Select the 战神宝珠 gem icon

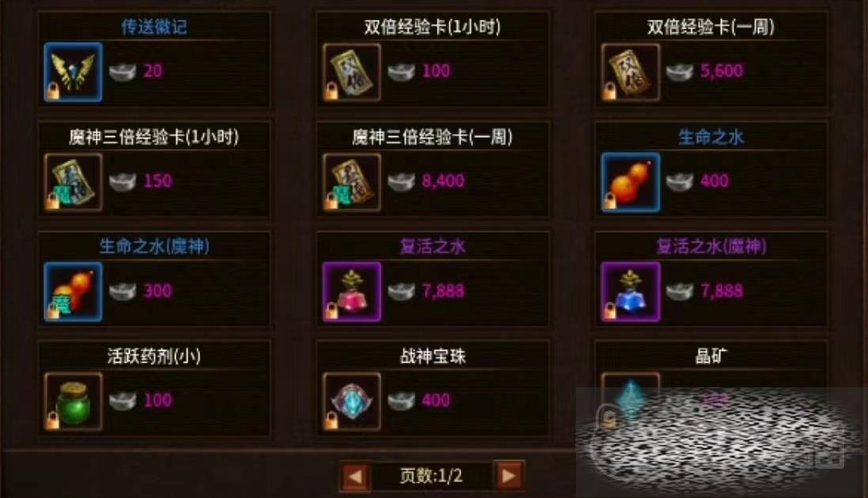(x=351, y=401)
